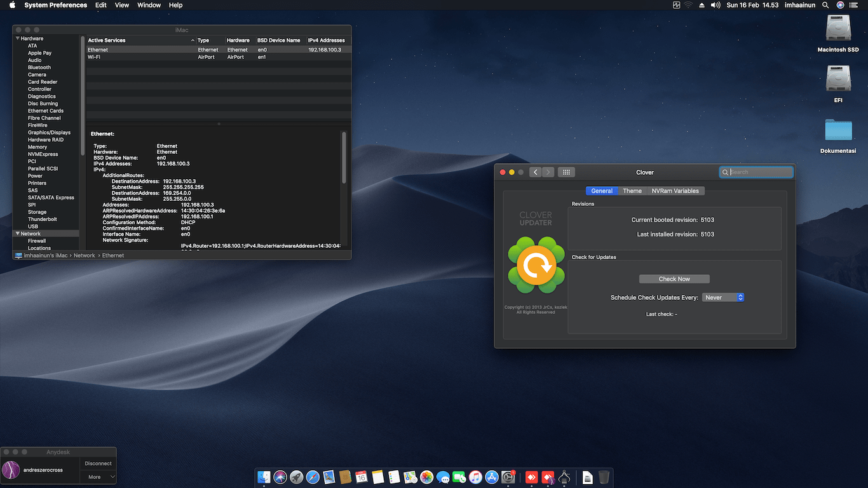Viewport: 868px width, 488px height.
Task: Open Notes app in the dock
Action: [x=378, y=477]
